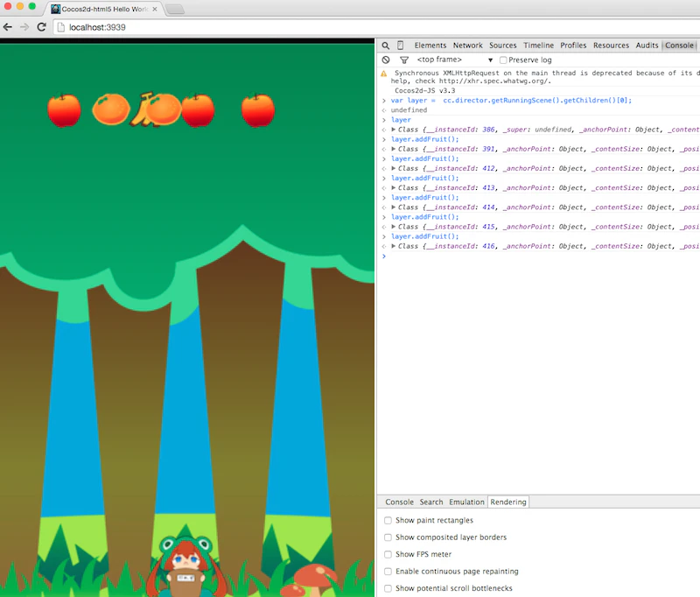
Task: Switch to the Elements panel tab
Action: (x=430, y=46)
